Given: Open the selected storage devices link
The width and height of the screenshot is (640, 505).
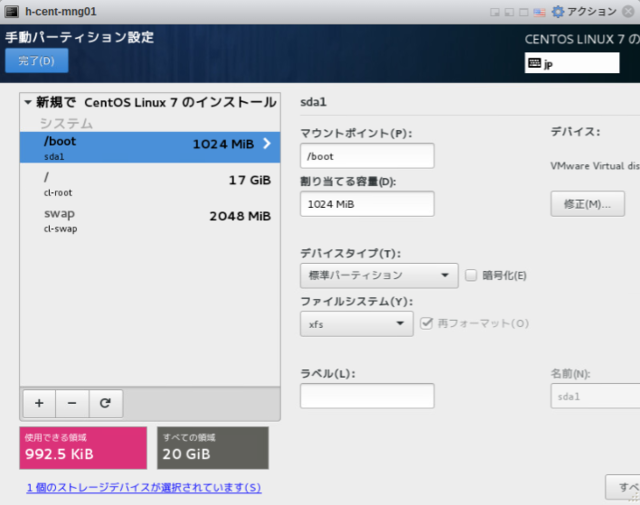Looking at the screenshot, I should 144,487.
